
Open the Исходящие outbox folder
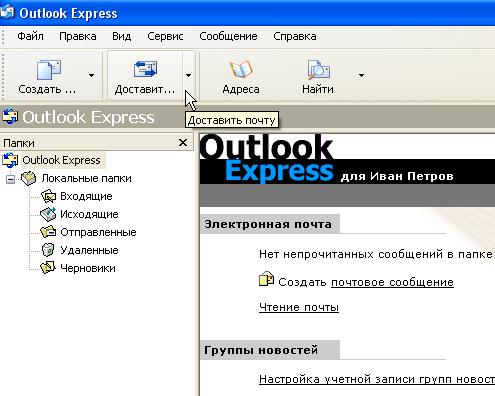[x=89, y=214]
